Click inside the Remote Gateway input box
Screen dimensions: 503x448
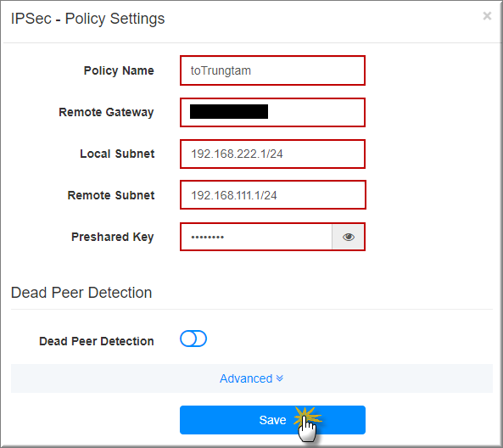coord(272,112)
